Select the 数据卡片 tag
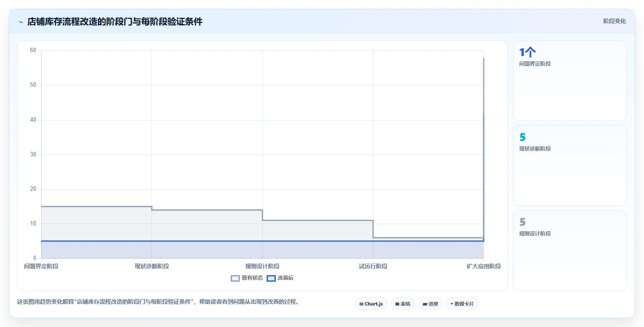Screen dimensions: 644x327 click(x=462, y=303)
